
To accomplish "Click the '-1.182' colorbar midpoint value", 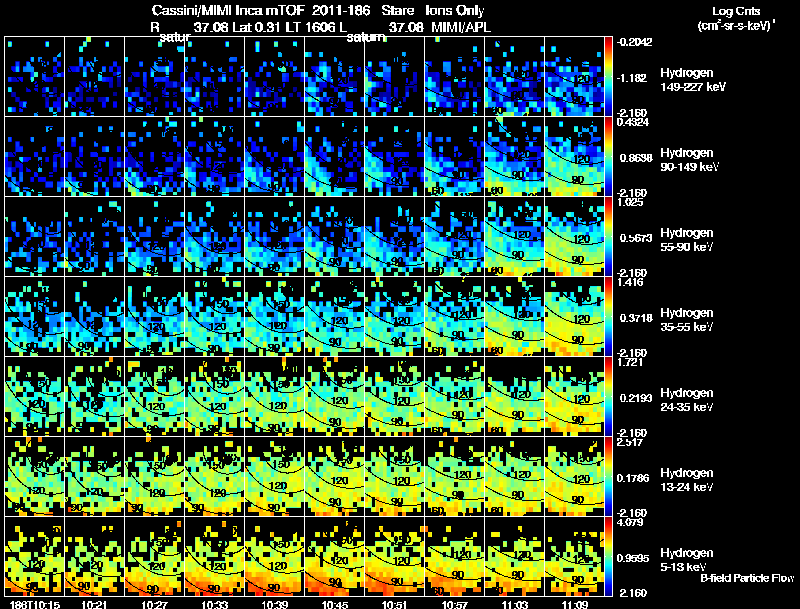I will click(632, 78).
